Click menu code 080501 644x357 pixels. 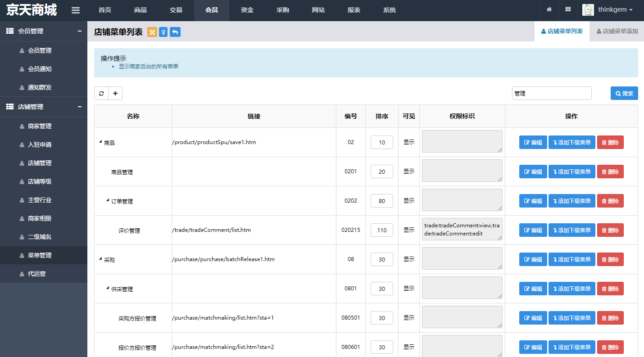351,317
